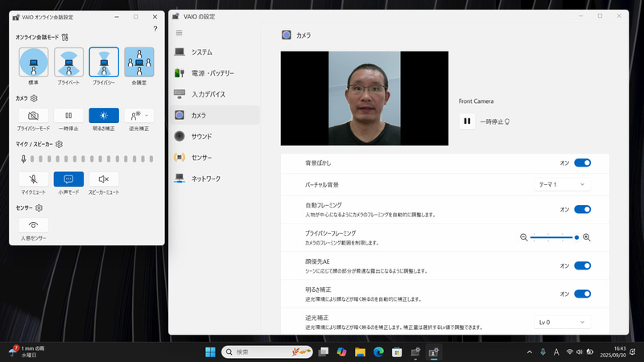The width and height of the screenshot is (644, 362).
Task: Click zoom-in magnifier for プライバシーフレーミング
Action: click(587, 237)
